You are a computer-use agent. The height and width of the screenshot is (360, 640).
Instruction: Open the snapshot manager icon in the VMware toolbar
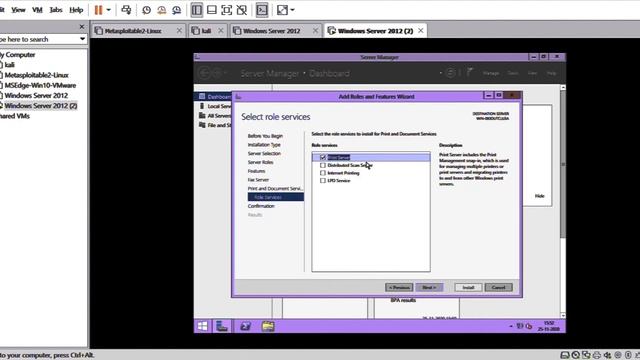click(176, 10)
